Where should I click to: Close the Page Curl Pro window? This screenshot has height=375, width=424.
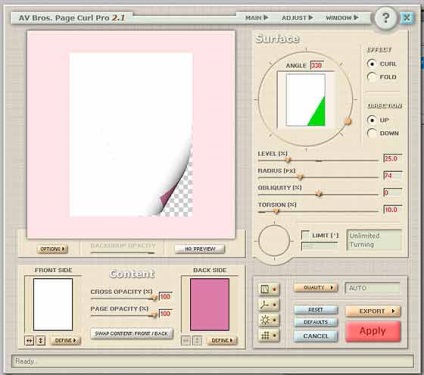[406, 18]
